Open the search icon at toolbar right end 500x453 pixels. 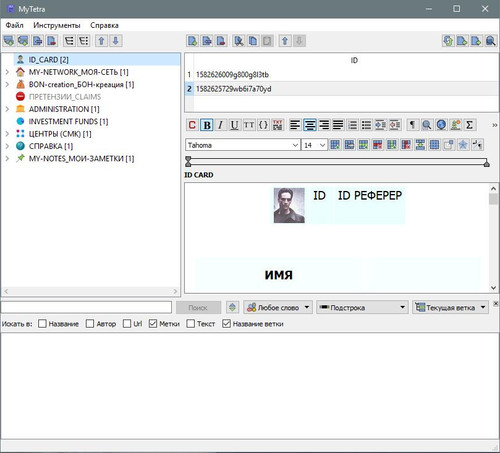point(490,41)
